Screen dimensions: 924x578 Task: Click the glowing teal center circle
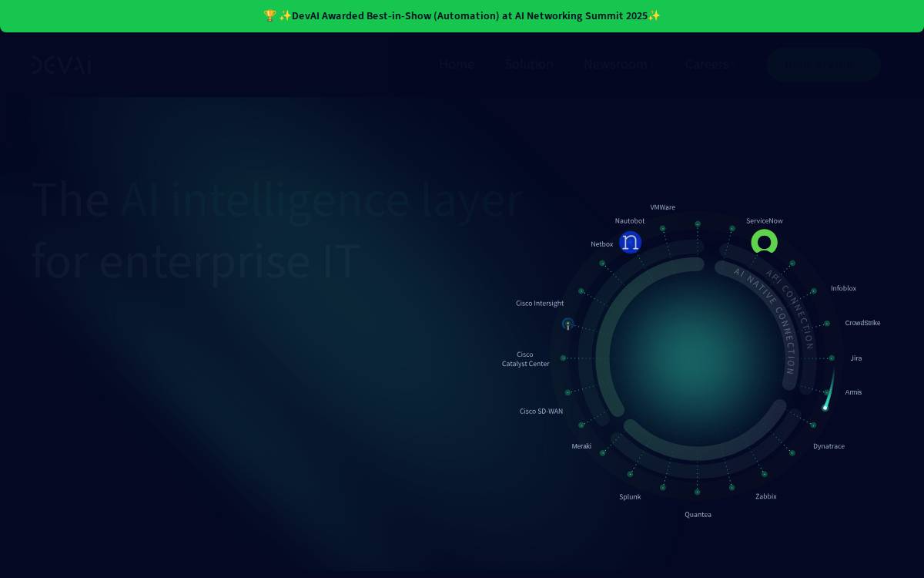point(698,358)
